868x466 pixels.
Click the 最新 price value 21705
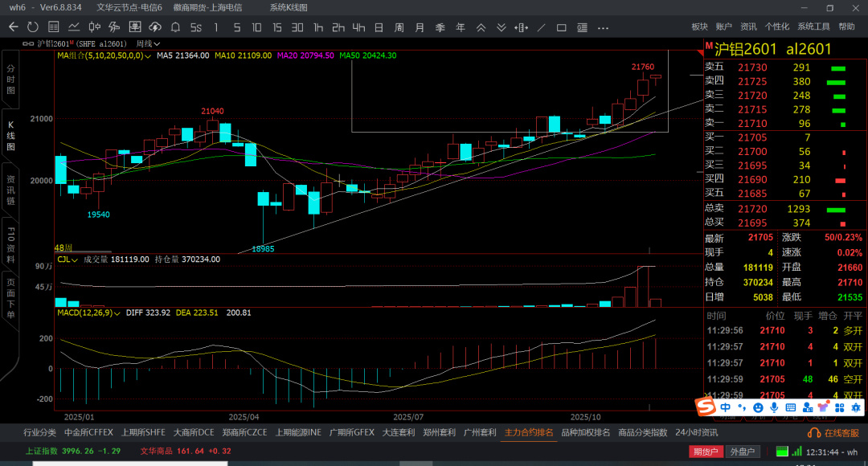[x=760, y=238]
